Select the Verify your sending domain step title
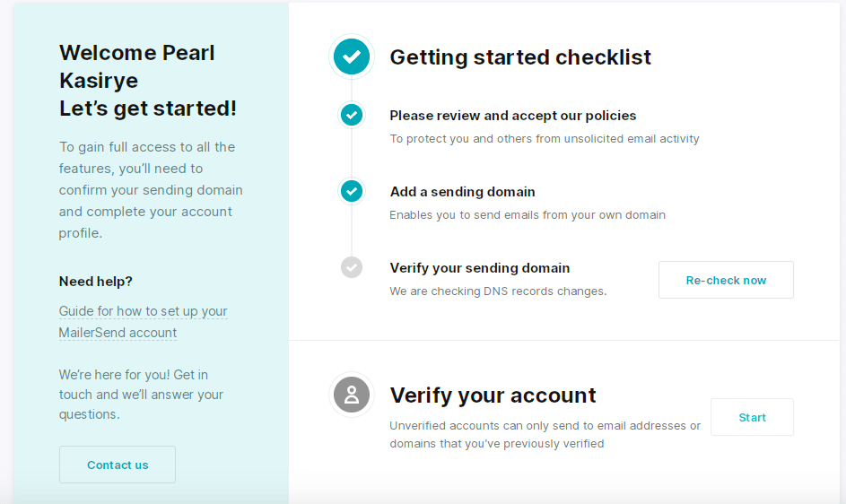The image size is (846, 504). tap(480, 268)
